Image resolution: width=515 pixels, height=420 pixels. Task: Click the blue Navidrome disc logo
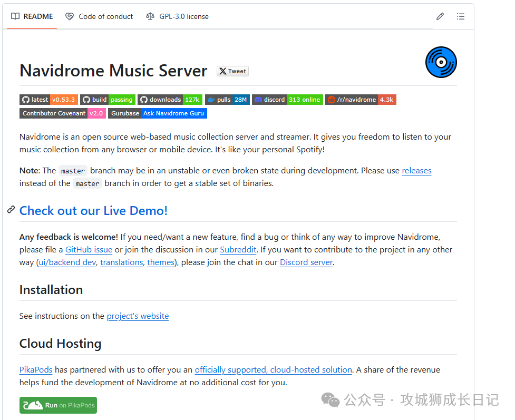click(x=441, y=62)
